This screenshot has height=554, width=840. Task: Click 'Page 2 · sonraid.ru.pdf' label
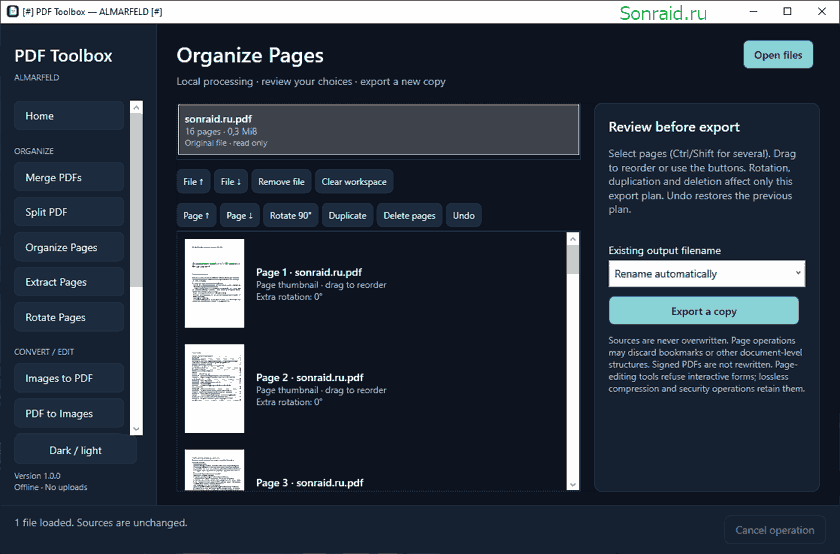310,378
